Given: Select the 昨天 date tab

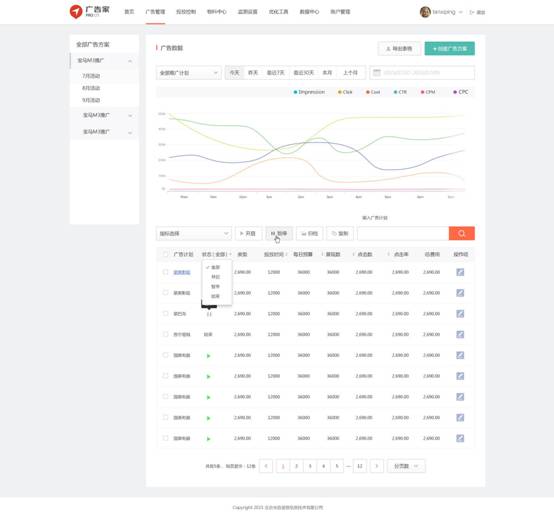Looking at the screenshot, I should (x=253, y=73).
